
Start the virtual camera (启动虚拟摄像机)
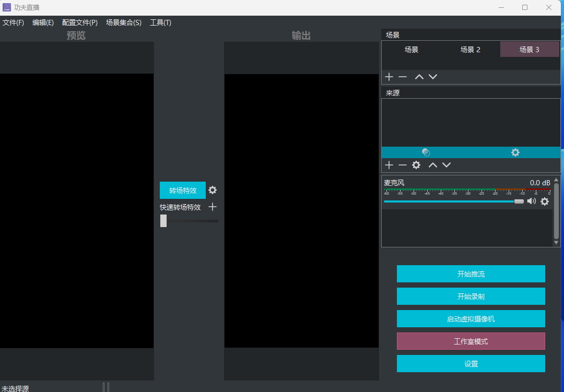point(471,319)
